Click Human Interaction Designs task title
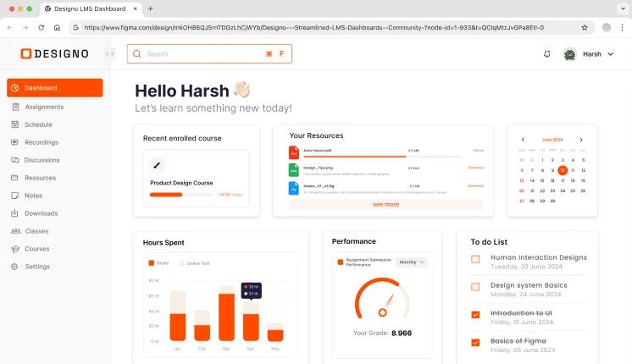632x364 pixels. 539,257
